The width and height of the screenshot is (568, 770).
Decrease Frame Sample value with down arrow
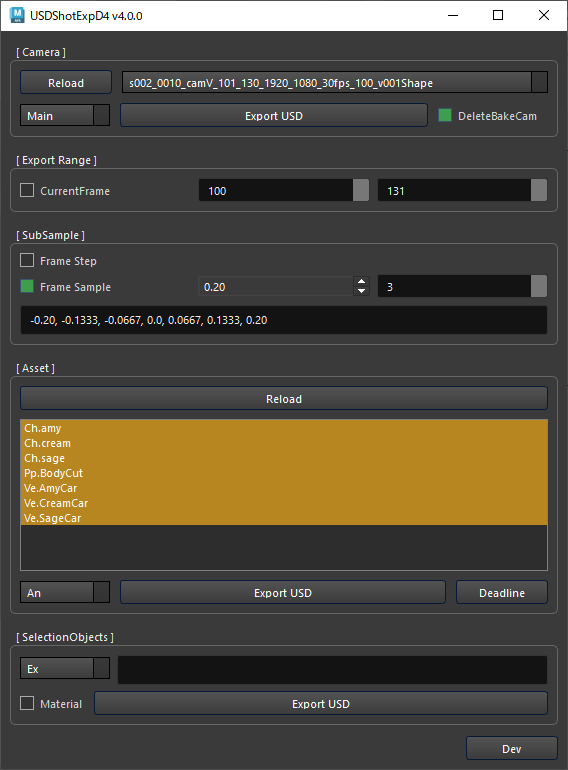(361, 291)
